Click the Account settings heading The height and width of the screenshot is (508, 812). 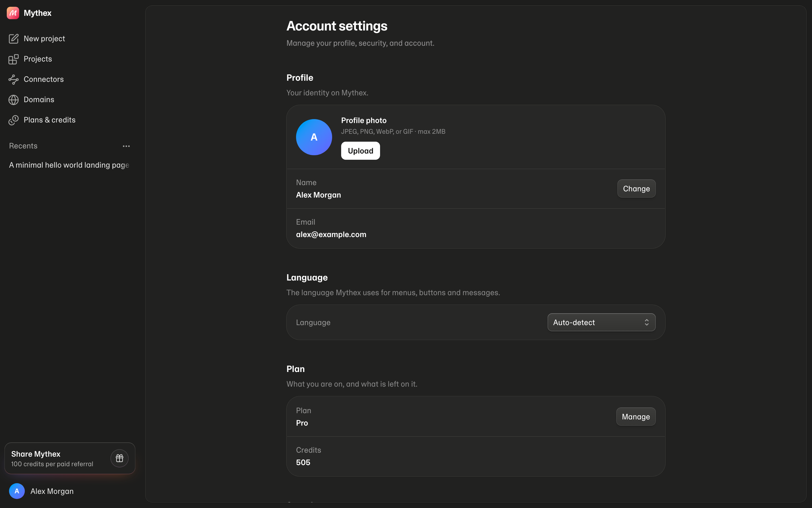(337, 26)
